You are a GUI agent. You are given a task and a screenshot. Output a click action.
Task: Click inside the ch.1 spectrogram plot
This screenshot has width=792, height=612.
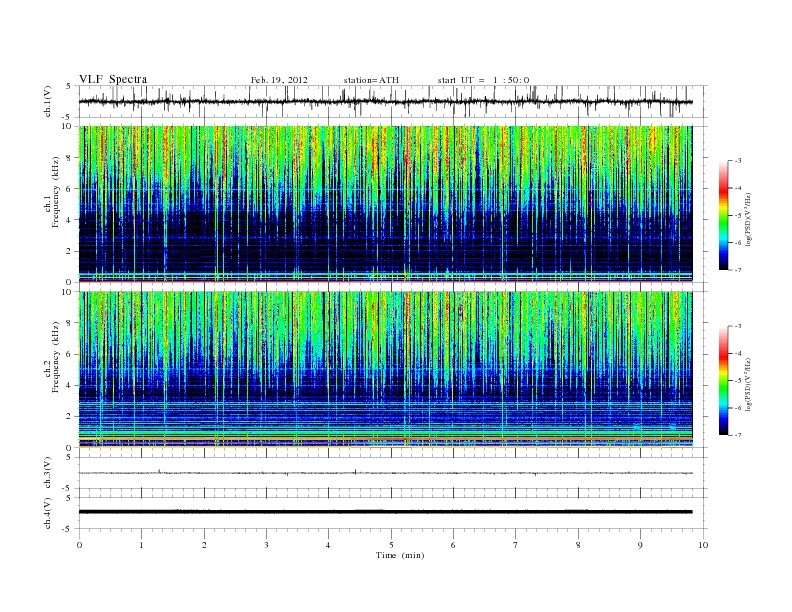pos(385,204)
